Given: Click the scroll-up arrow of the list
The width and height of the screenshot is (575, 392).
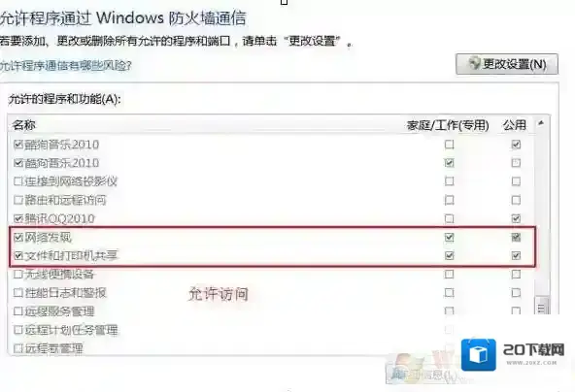Looking at the screenshot, I should (x=541, y=123).
